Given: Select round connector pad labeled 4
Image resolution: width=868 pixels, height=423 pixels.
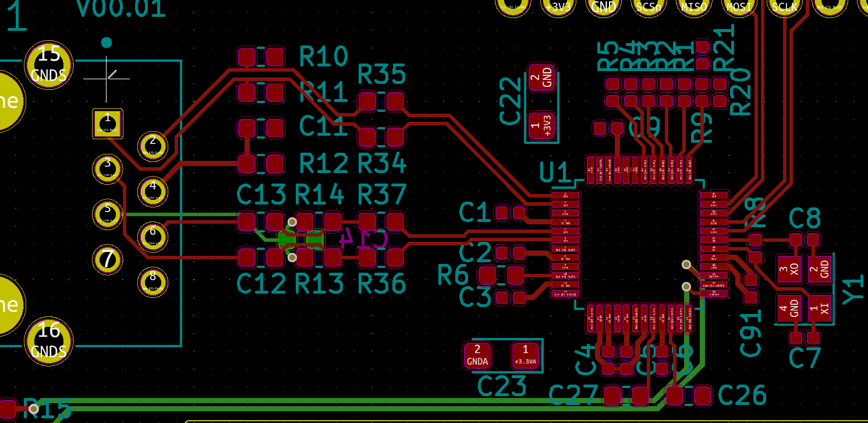Looking at the screenshot, I should click(153, 191).
